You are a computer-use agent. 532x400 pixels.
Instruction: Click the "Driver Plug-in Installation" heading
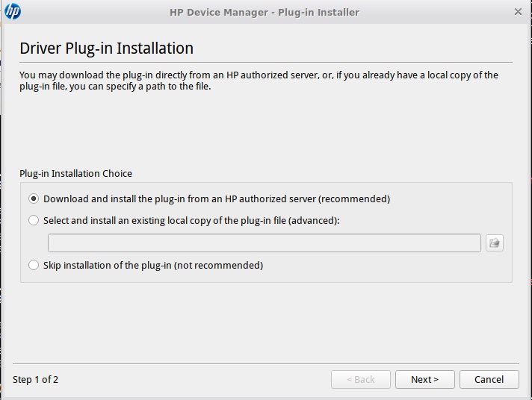(x=106, y=49)
